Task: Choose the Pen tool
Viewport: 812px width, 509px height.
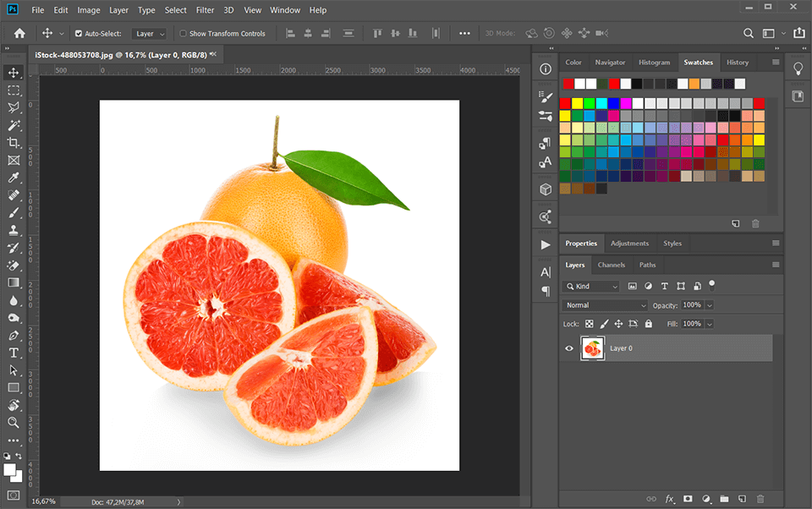Action: pos(14,336)
